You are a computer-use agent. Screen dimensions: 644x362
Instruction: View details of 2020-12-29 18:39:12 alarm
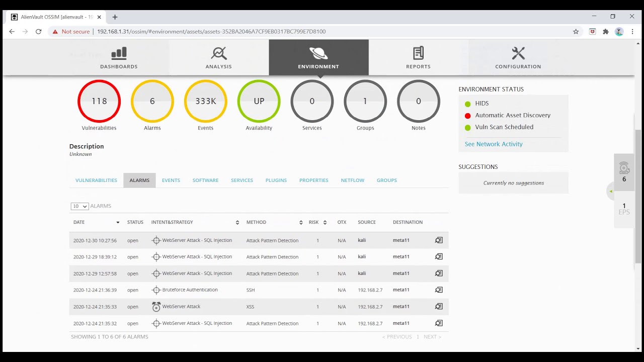pos(439,257)
